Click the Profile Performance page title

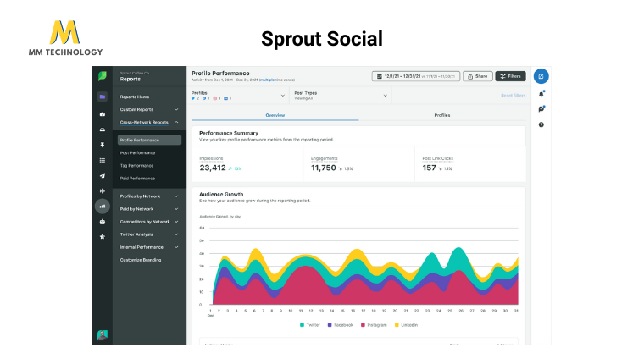(220, 73)
